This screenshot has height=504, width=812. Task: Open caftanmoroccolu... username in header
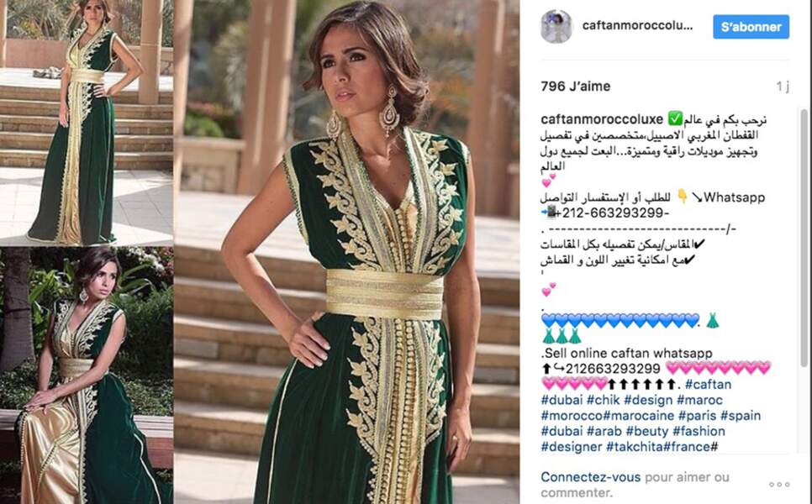(x=637, y=26)
